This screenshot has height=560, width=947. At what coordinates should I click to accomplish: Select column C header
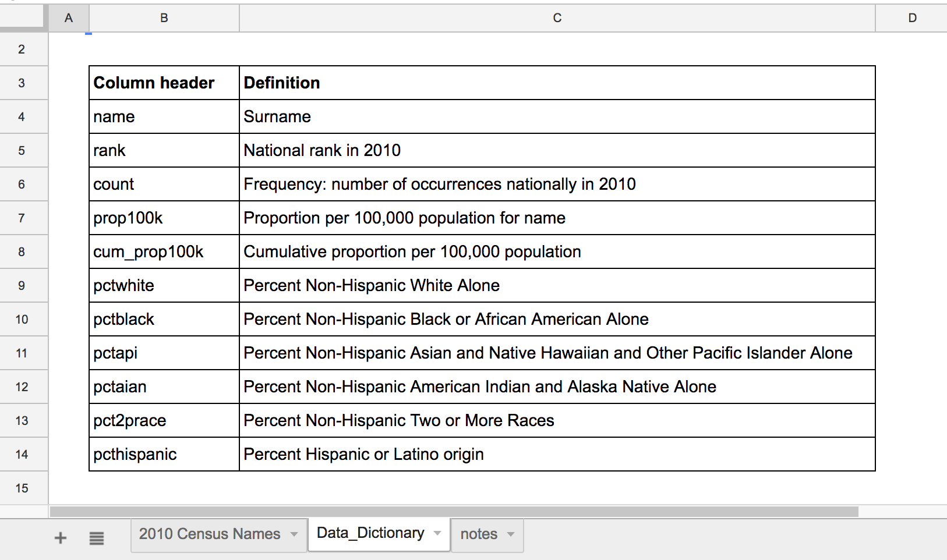click(x=557, y=18)
